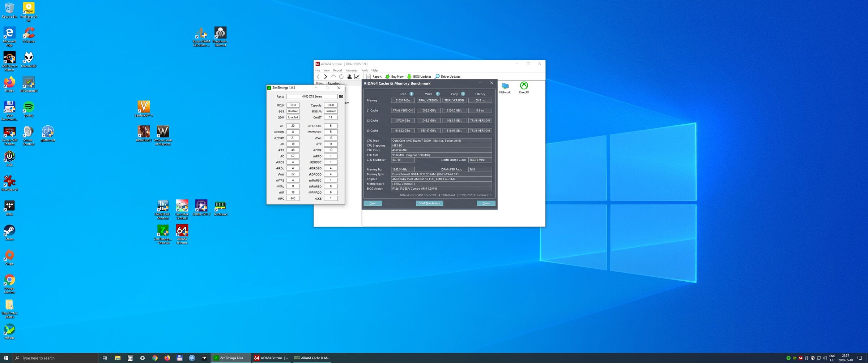This screenshot has width=868, height=363.
Task: Click the refresh icon in AIDA64 toolbar
Action: pos(341,77)
